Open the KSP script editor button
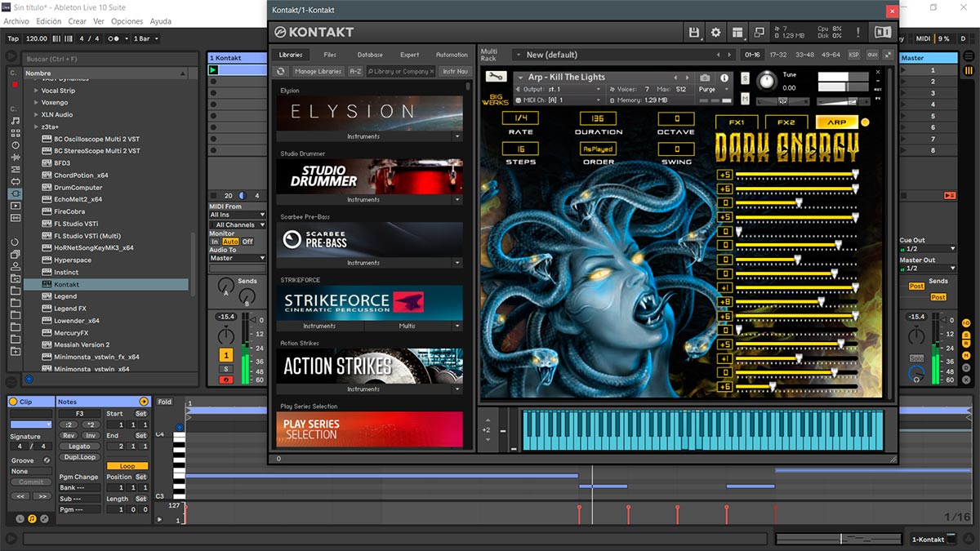This screenshot has height=551, width=980. (854, 55)
